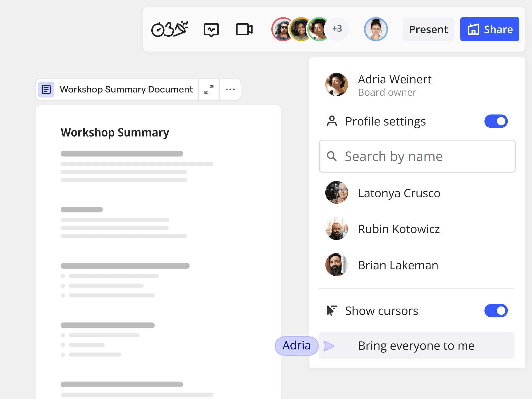Select Bring everyone to me
532x399 pixels.
click(x=416, y=346)
